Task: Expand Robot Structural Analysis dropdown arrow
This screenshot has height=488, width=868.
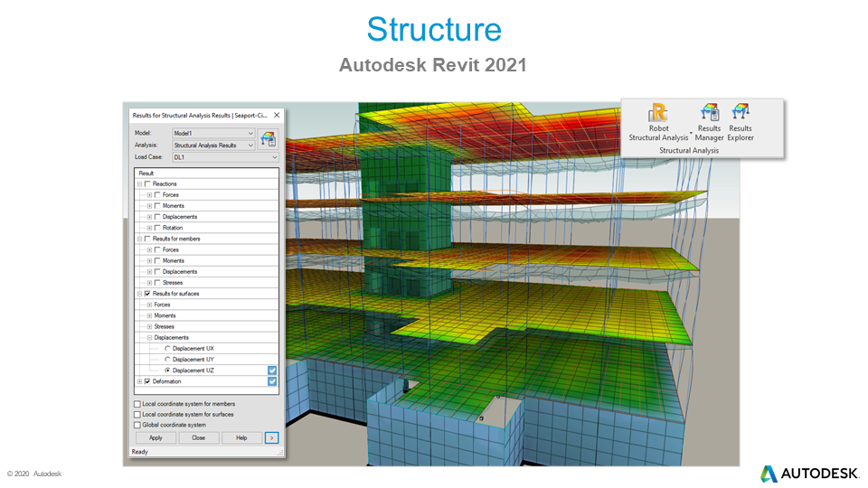Action: (690, 135)
